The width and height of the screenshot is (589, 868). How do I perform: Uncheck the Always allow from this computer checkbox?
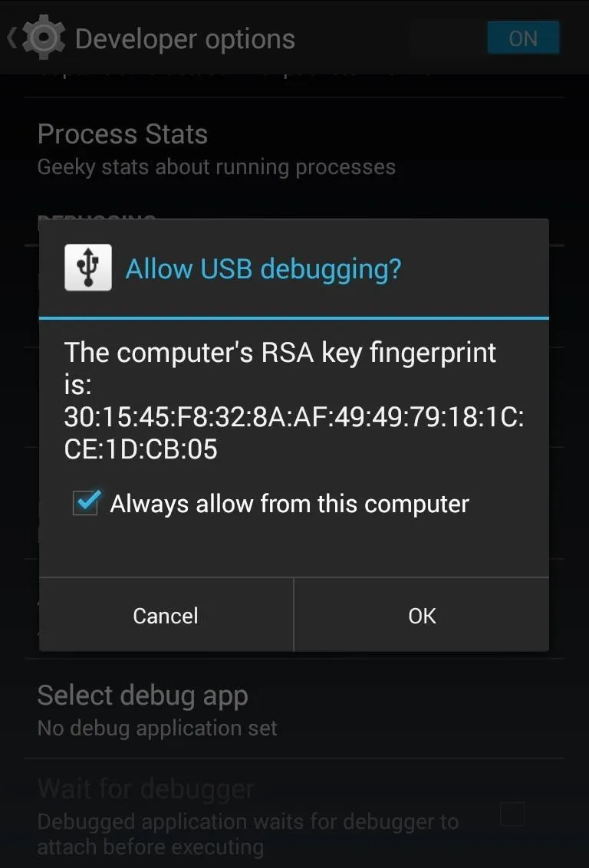[x=87, y=503]
